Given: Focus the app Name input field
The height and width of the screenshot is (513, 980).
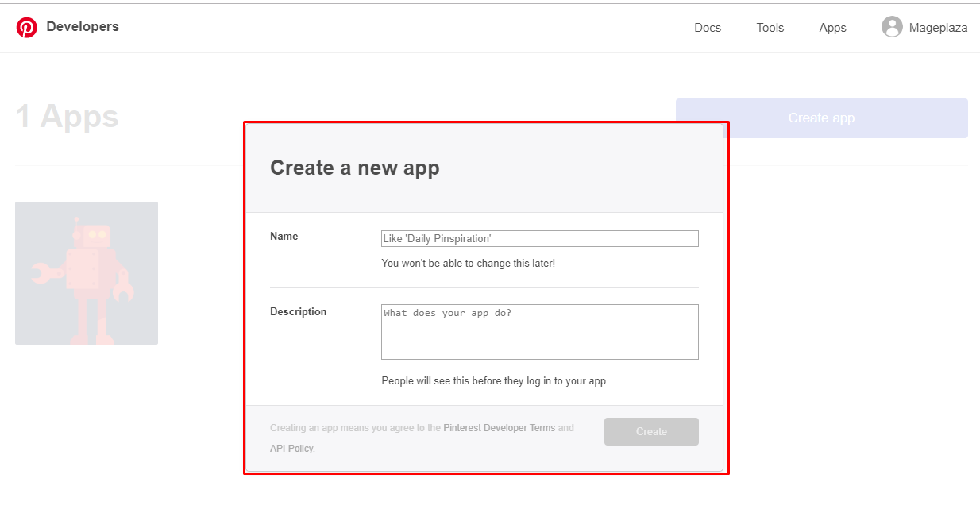Looking at the screenshot, I should (x=539, y=238).
